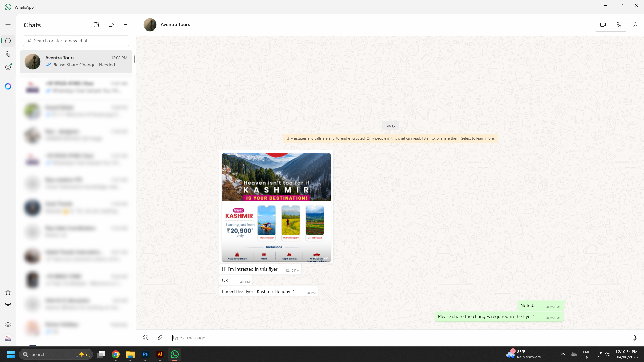Screen dimensions: 644x362
Task: Record a voice message with the microphone
Action: pos(635,338)
